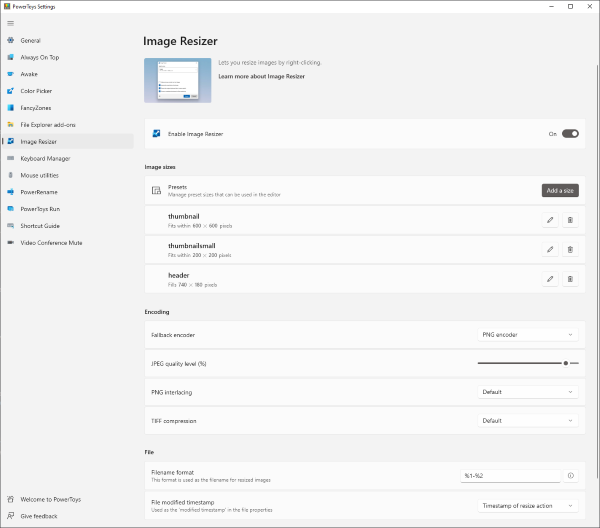The image size is (600, 528).
Task: Open the File modified timestamp dropdown
Action: point(528,506)
